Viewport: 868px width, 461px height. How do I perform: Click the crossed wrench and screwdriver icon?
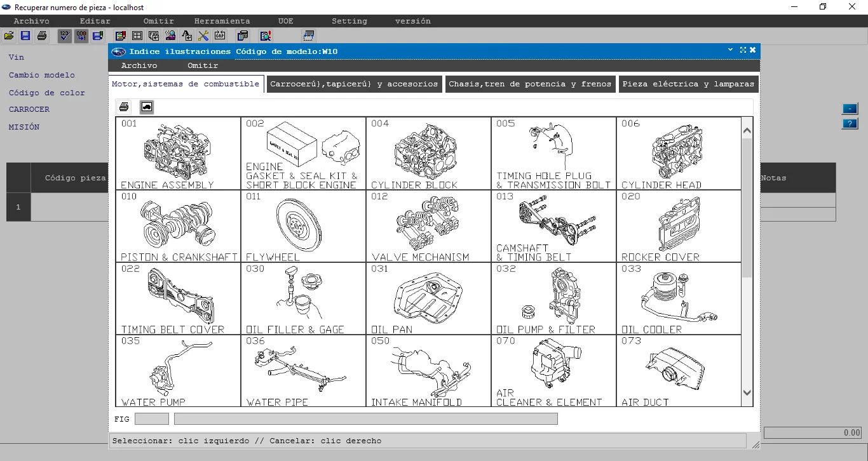click(x=203, y=36)
